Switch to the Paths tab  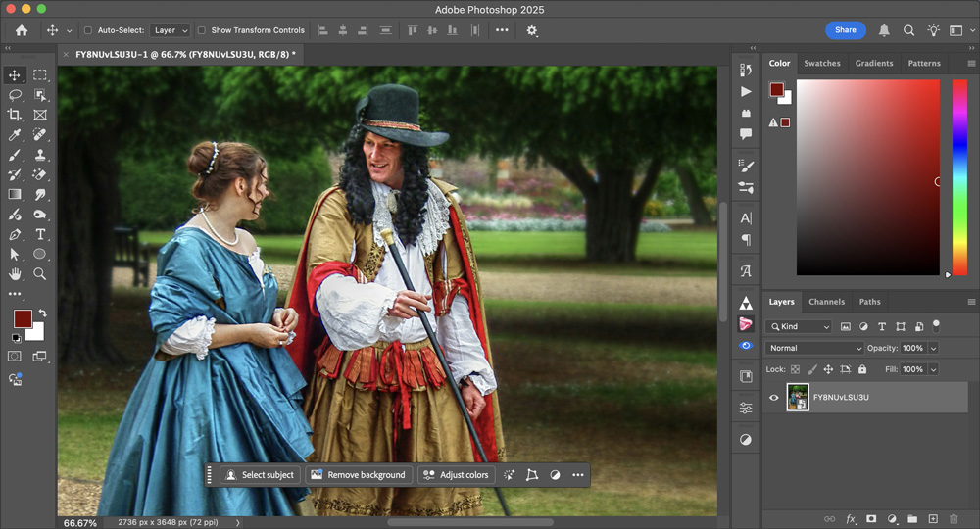[x=869, y=302]
